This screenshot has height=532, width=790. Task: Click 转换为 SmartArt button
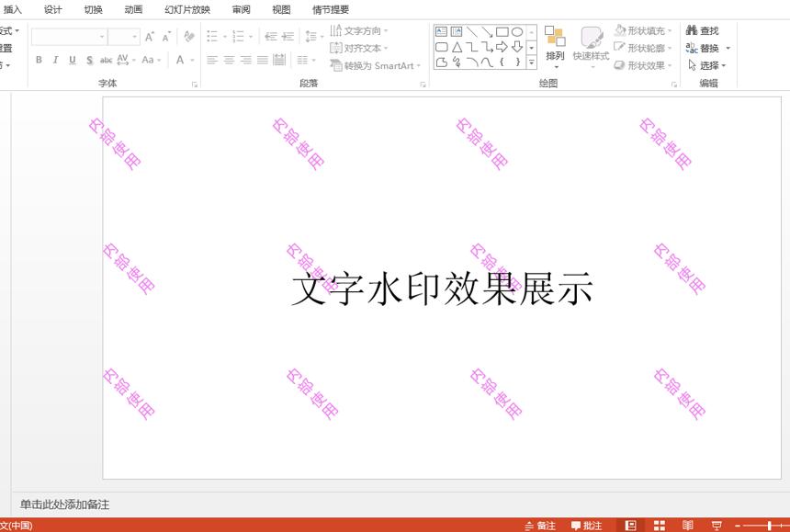[x=376, y=65]
